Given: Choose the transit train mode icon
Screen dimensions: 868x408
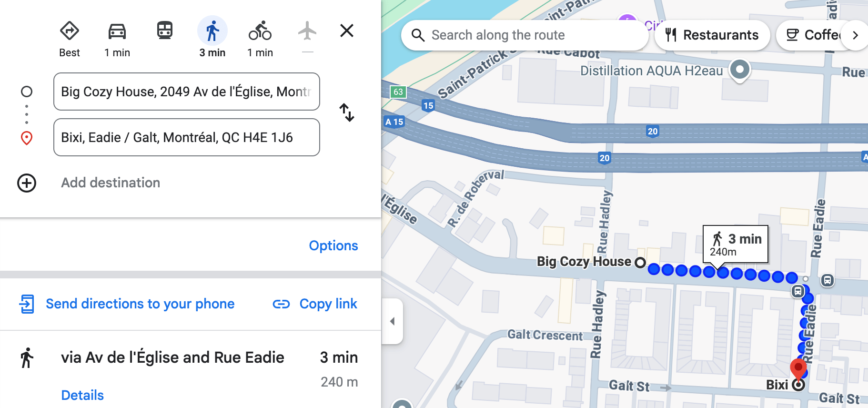Looking at the screenshot, I should point(165,31).
